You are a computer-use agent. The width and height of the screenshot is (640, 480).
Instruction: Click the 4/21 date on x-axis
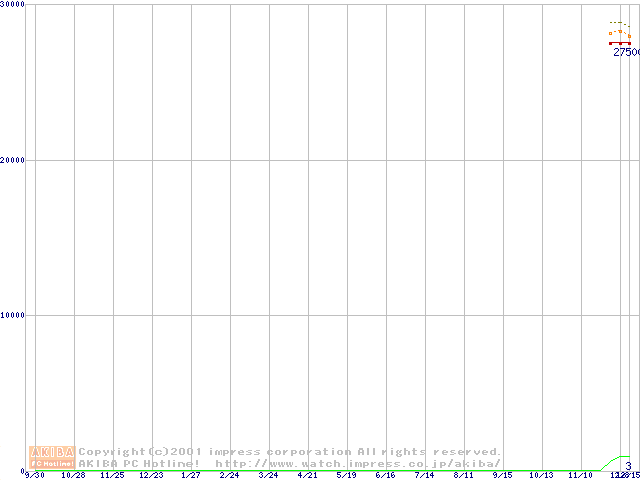pos(307,475)
